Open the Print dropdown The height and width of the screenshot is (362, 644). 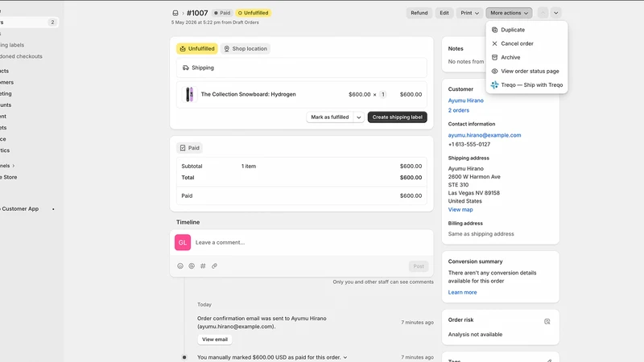469,13
